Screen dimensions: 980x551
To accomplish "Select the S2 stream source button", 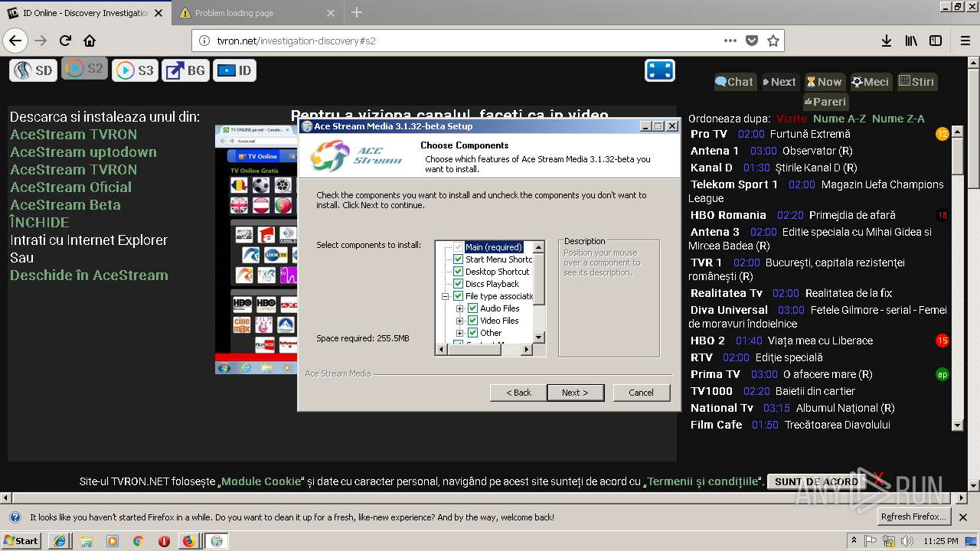I will click(84, 69).
